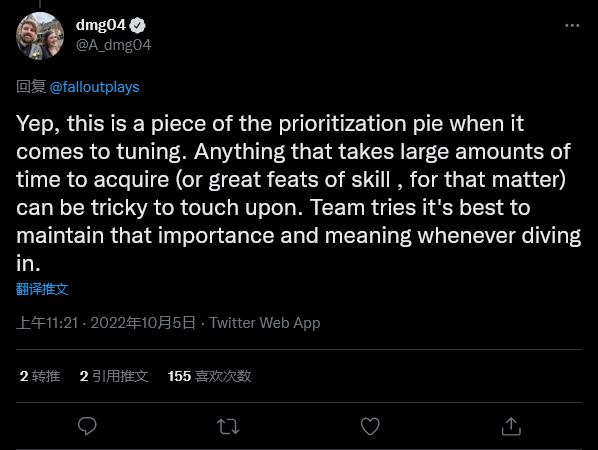Click the thread connector line above avatar
Image resolution: width=598 pixels, height=450 pixels.
tap(40, 4)
